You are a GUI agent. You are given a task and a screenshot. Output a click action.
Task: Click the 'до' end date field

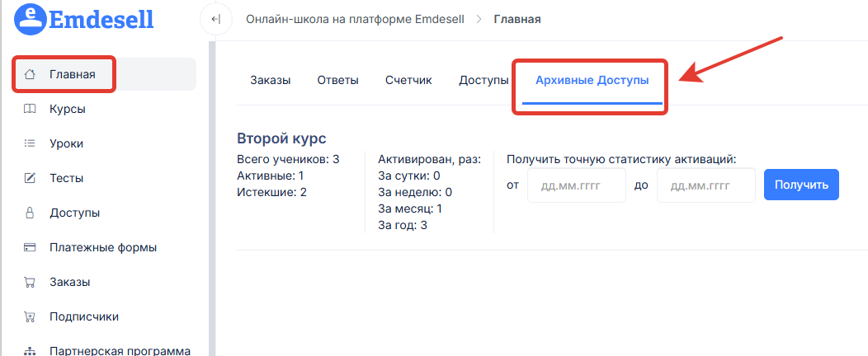705,185
